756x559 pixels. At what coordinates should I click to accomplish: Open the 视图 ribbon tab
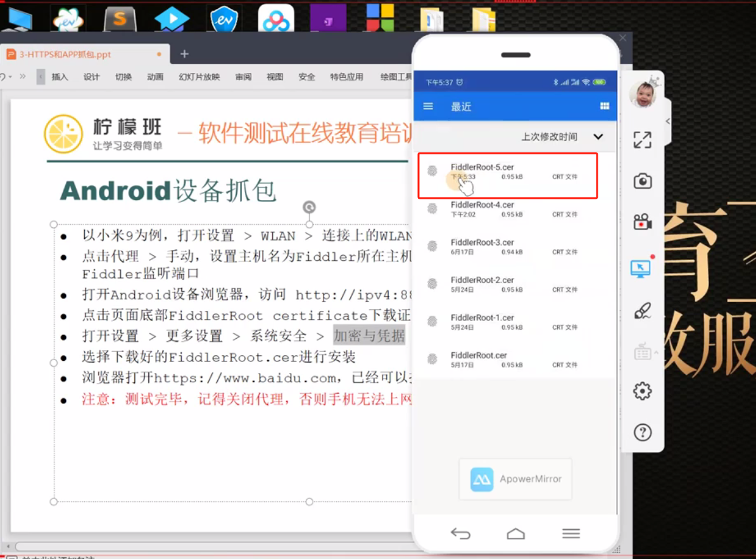(x=275, y=77)
